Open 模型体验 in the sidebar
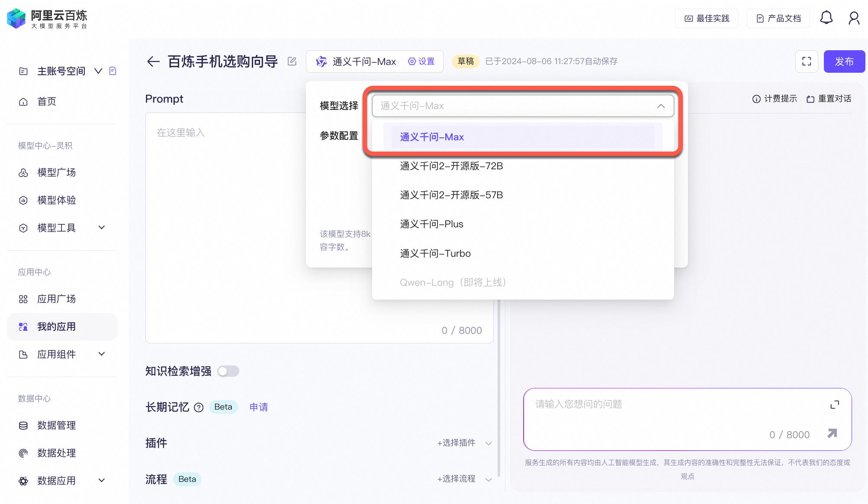The width and height of the screenshot is (868, 504). pyautogui.click(x=62, y=200)
